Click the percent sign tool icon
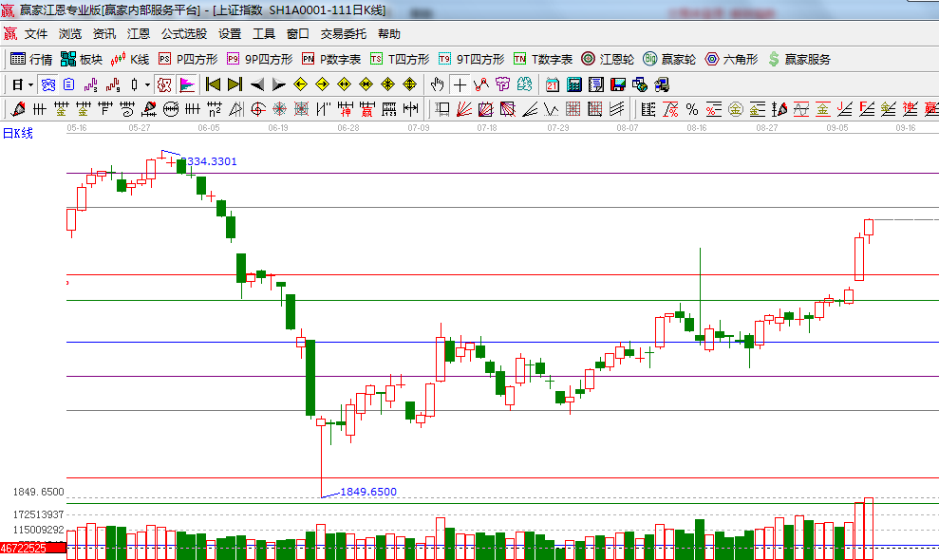 click(x=691, y=109)
